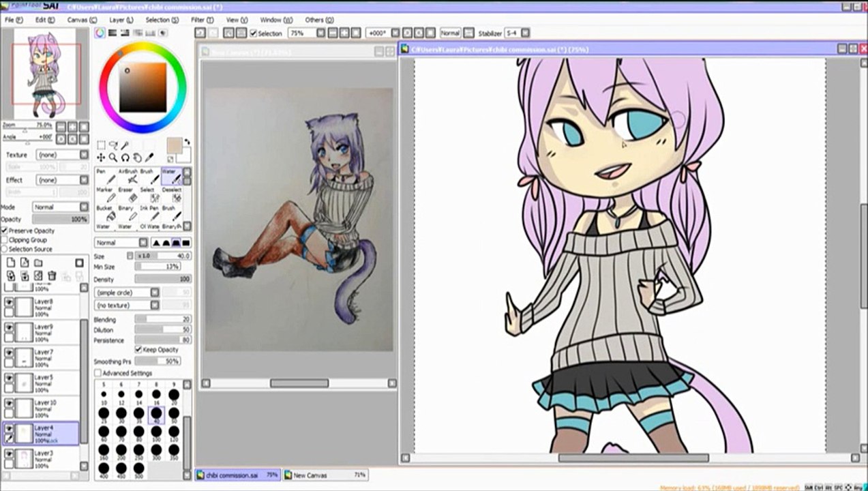868x491 pixels.
Task: Open the Filter menu
Action: click(202, 20)
